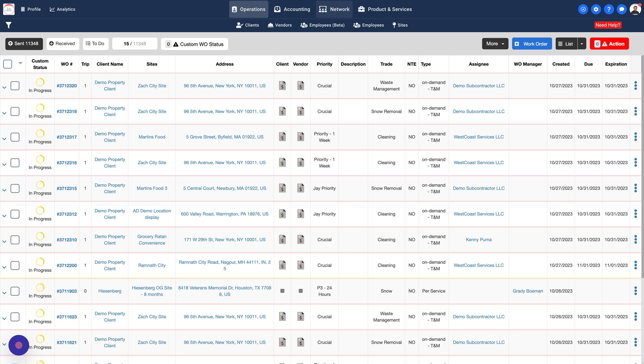The width and height of the screenshot is (644, 364).
Task: Click the filter funnel icon
Action: (8, 25)
